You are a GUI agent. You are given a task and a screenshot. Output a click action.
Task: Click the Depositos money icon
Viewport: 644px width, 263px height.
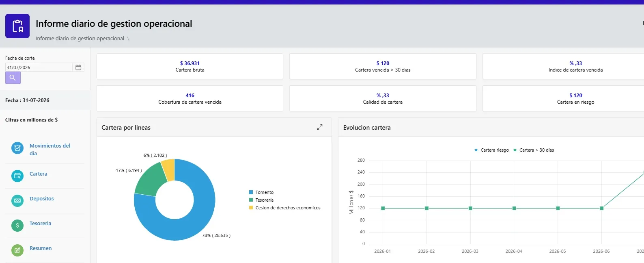17,201
